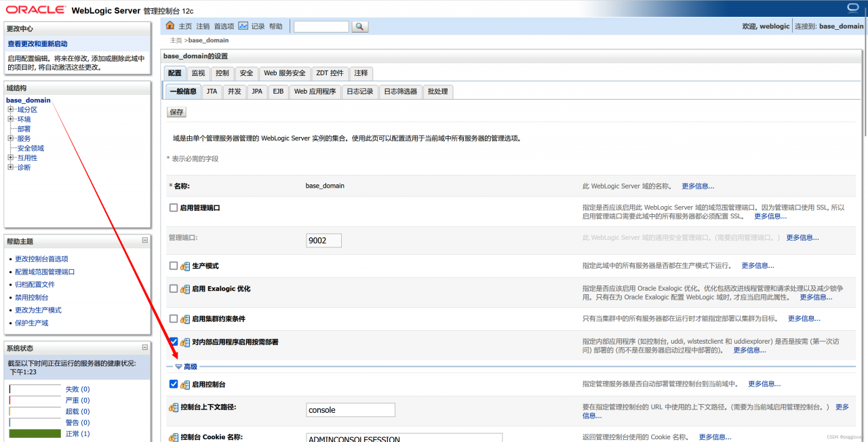Select the 并发 sub-tab
Viewport: 868px width, 442px height.
click(235, 92)
